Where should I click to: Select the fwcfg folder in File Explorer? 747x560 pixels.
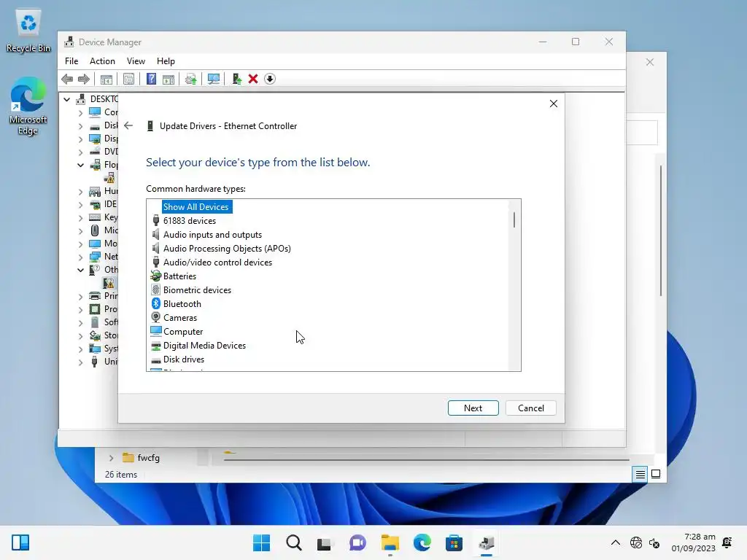coord(148,458)
